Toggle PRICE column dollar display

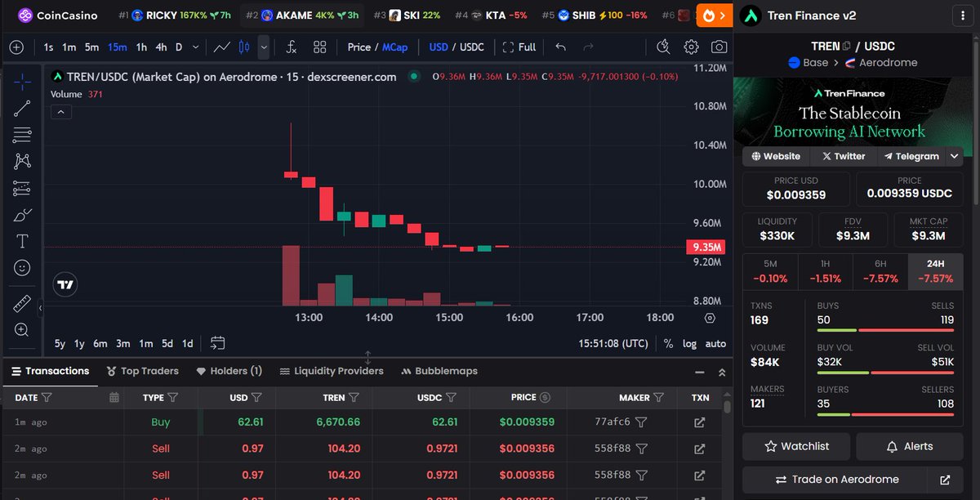coord(546,398)
